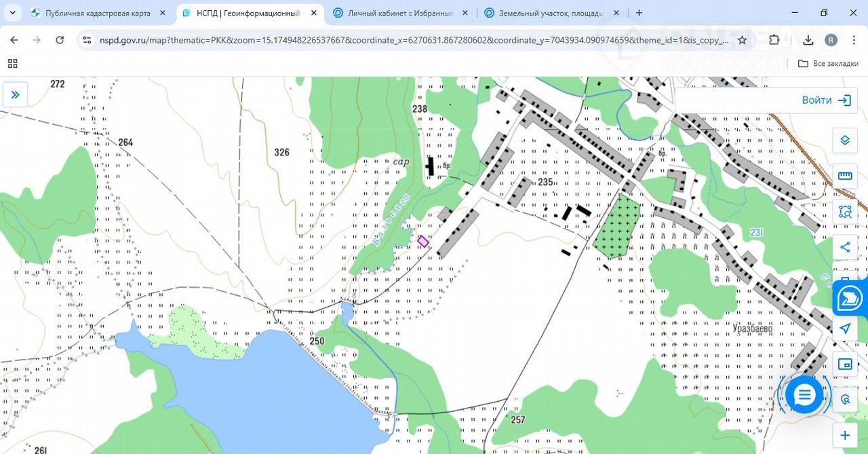The image size is (868, 454).
Task: Bookmark this page with star icon
Action: point(742,40)
